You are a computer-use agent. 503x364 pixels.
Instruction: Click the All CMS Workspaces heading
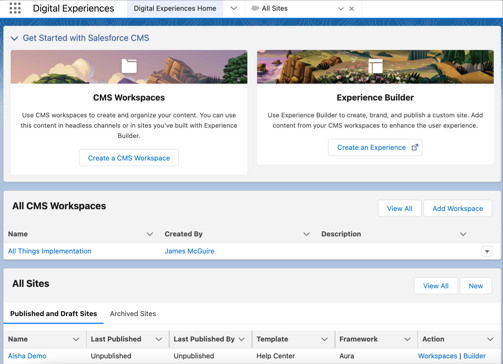coord(59,206)
